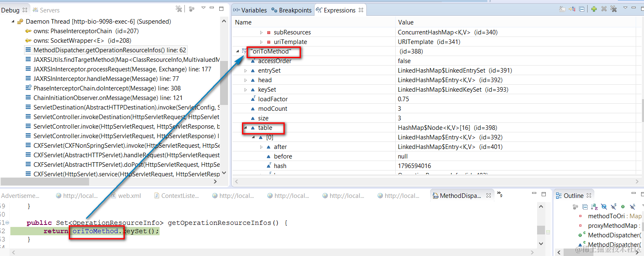
Task: Collapse all in Outline view
Action: click(585, 207)
